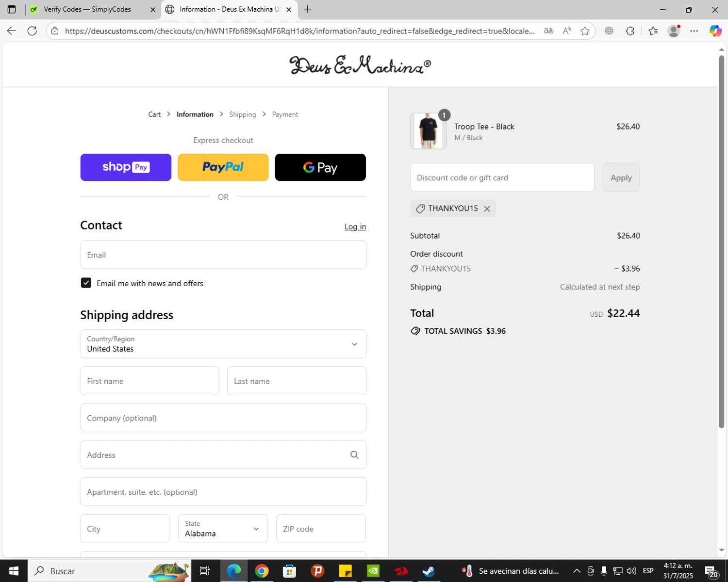The image size is (728, 582).
Task: Show hidden system tray icons
Action: point(577,571)
